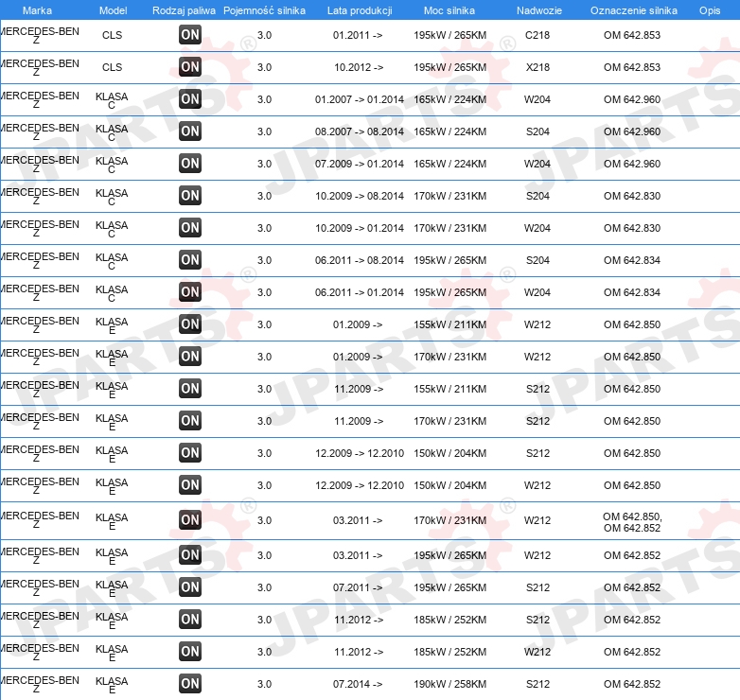This screenshot has width=740, height=700.
Task: Select CLS model in the C218 row
Action: click(x=113, y=35)
